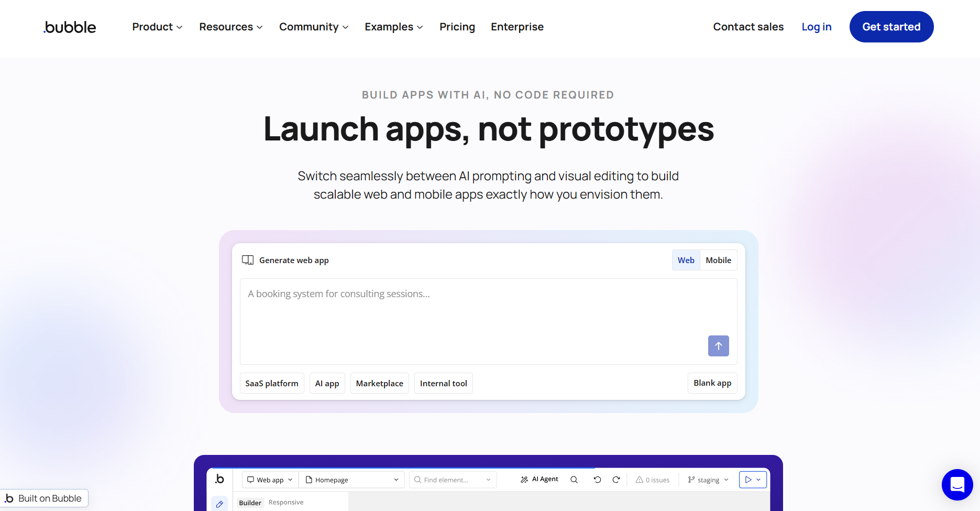
Task: Expand the Resources menu
Action: click(x=231, y=27)
